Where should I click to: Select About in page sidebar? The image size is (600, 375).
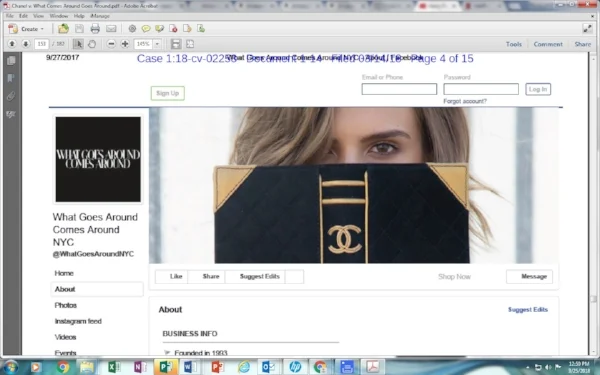tap(97, 289)
